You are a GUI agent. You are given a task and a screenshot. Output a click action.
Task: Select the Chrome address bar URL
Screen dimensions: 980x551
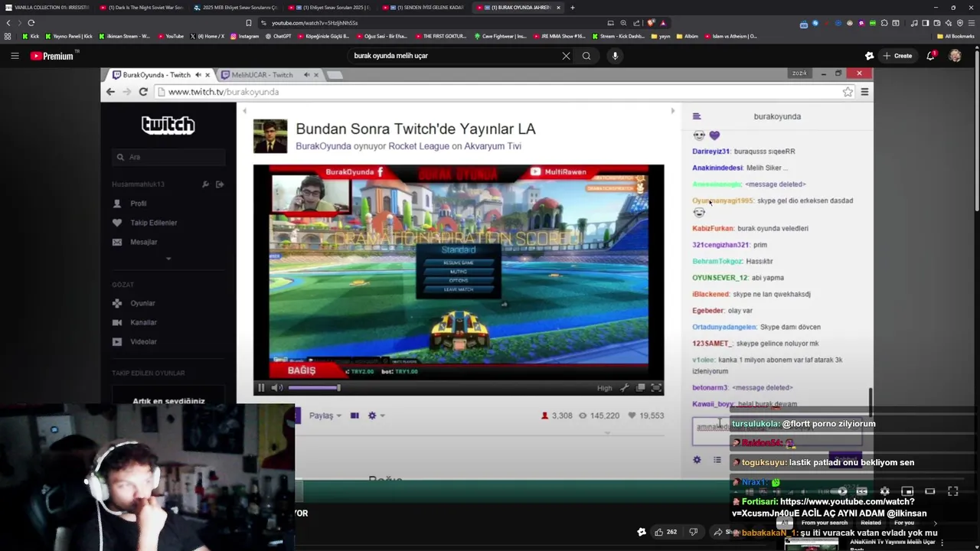(x=315, y=23)
